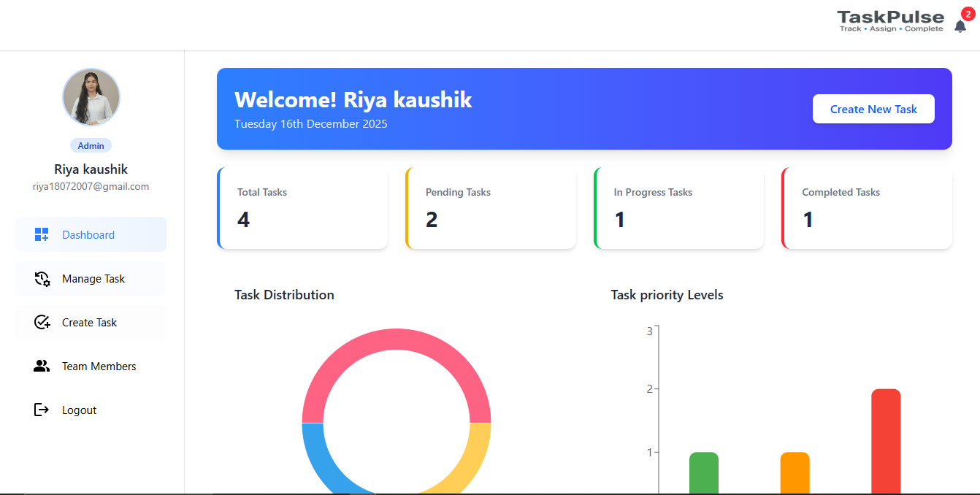Click the notification bell icon
This screenshot has width=980, height=495.
pyautogui.click(x=960, y=26)
